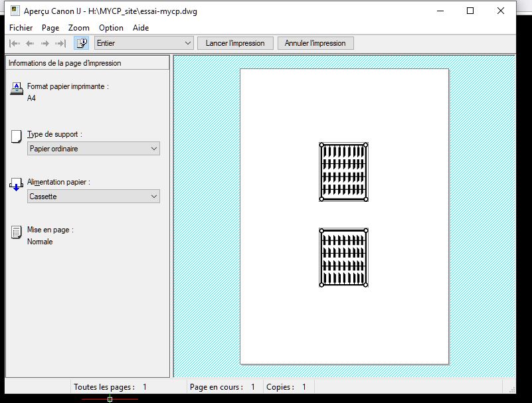Click the window resize grip in status bar
Image resolution: width=532 pixels, height=403 pixels.
point(512,390)
